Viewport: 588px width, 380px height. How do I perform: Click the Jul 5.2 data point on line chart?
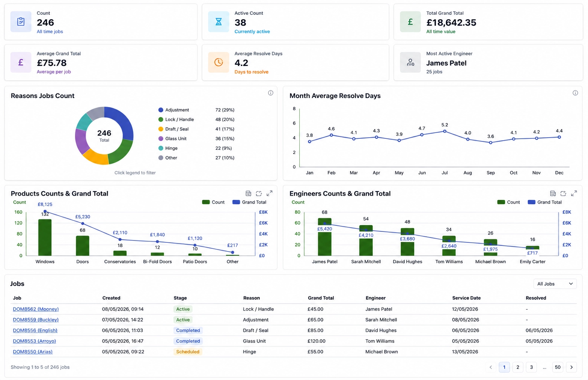[x=445, y=131]
